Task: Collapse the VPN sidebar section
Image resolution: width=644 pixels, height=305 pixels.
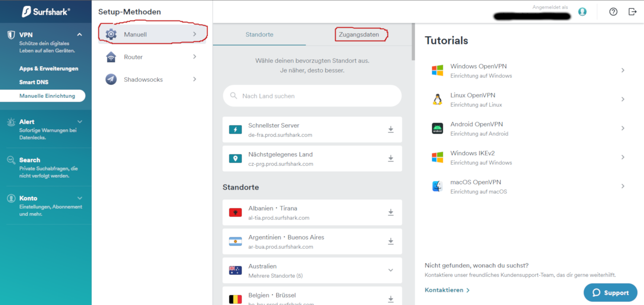Action: tap(79, 35)
